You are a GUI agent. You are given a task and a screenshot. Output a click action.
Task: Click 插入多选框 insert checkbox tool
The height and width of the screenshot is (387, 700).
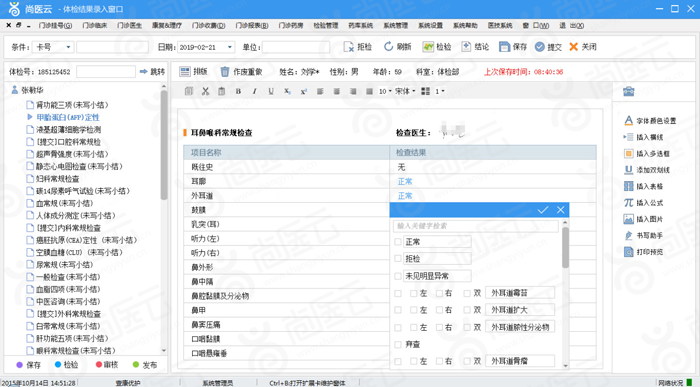pyautogui.click(x=646, y=154)
